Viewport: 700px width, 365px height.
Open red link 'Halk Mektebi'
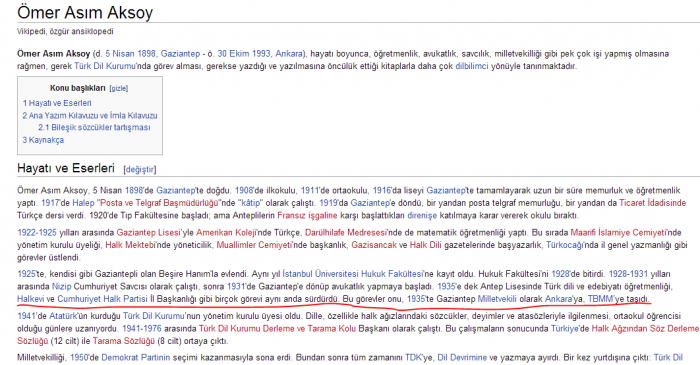coord(130,245)
